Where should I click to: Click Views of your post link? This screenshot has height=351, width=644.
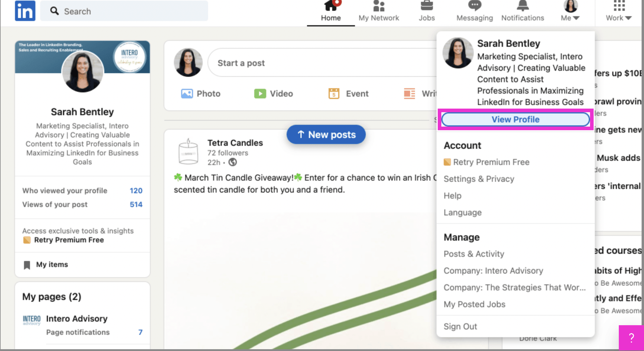coord(55,204)
